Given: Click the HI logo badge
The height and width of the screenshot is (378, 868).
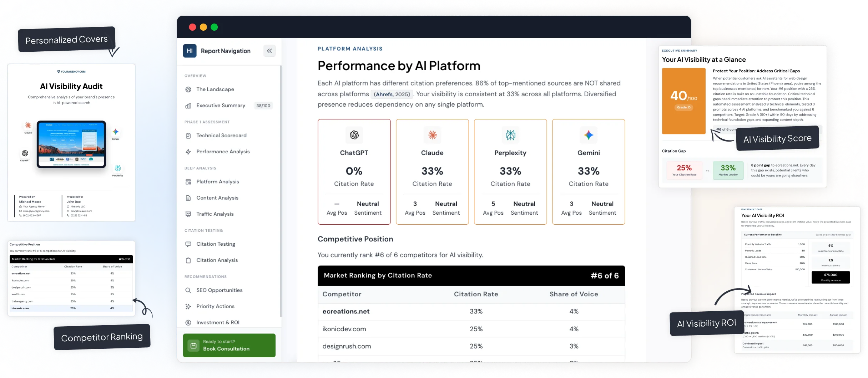Looking at the screenshot, I should point(190,51).
